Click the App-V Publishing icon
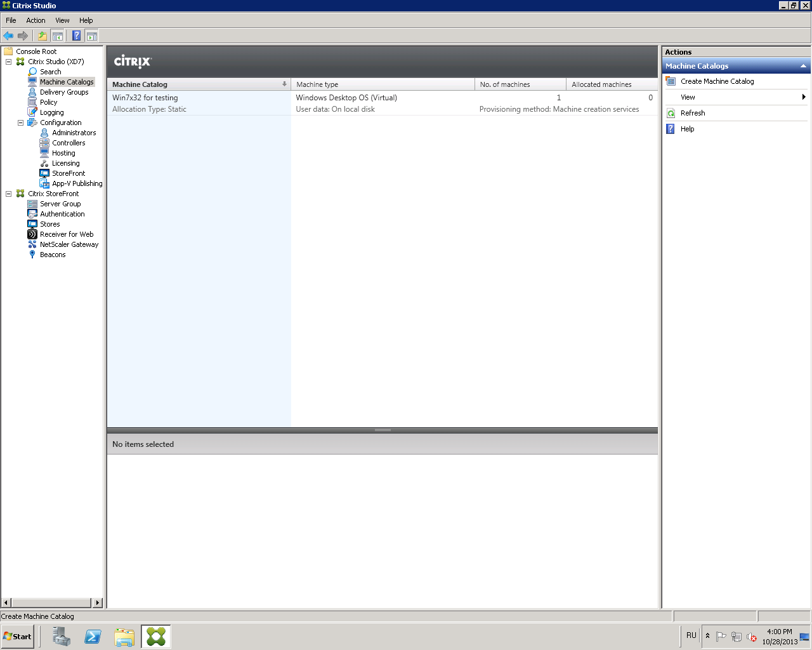Viewport: 812px width, 650px height. pos(44,183)
